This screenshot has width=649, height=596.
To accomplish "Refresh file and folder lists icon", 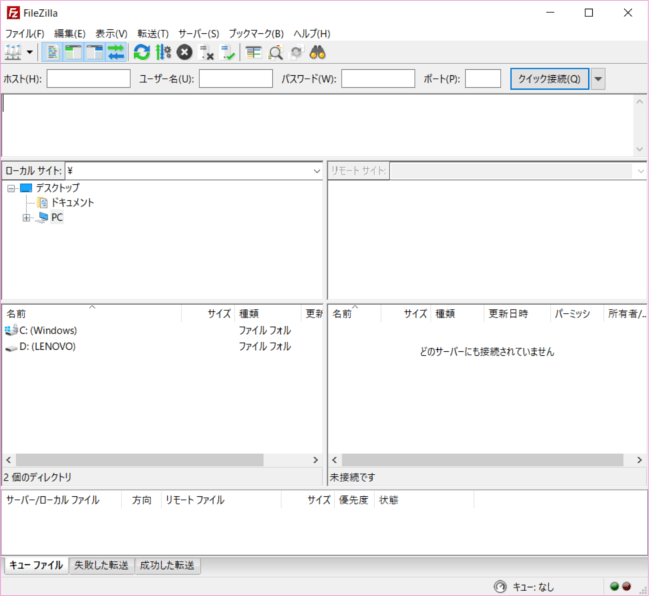I will (x=142, y=53).
